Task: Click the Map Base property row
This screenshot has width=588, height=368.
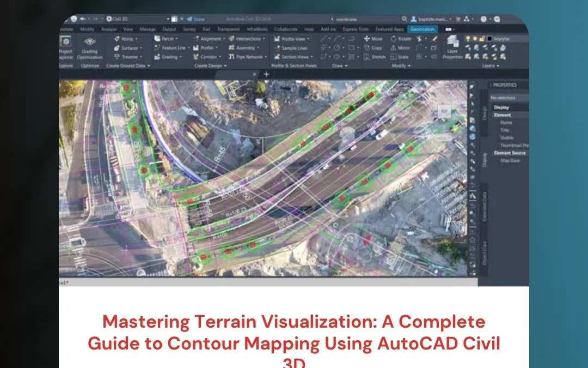Action: point(510,161)
